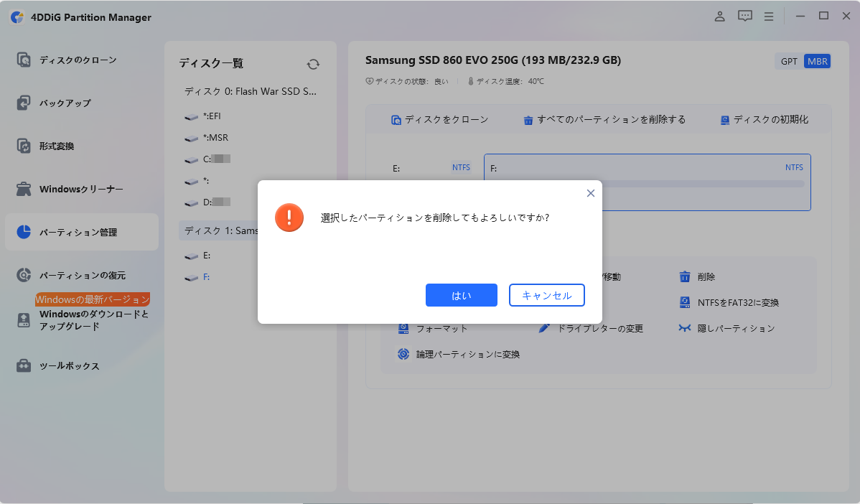Viewport: 860px width, 504px height.
Task: Open Windowsクリーナー section
Action: (x=82, y=190)
